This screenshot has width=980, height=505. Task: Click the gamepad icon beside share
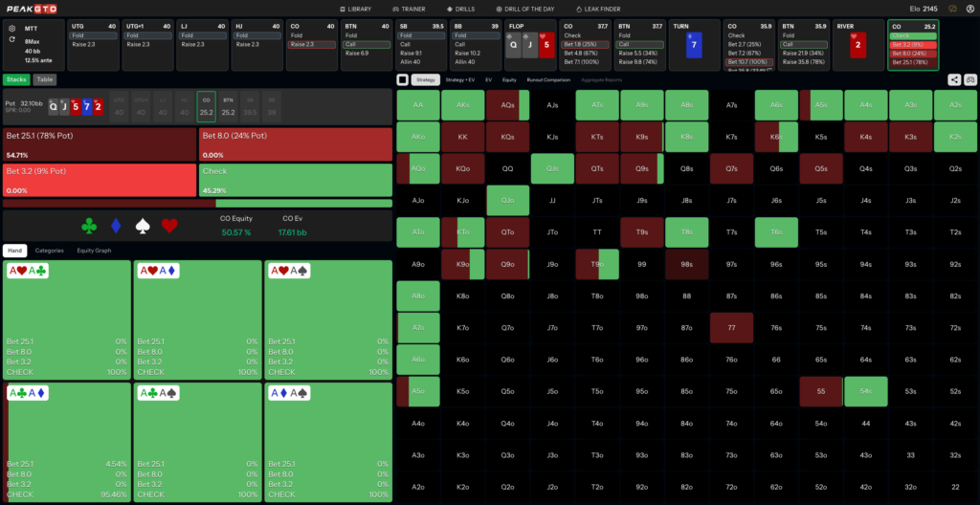point(970,79)
